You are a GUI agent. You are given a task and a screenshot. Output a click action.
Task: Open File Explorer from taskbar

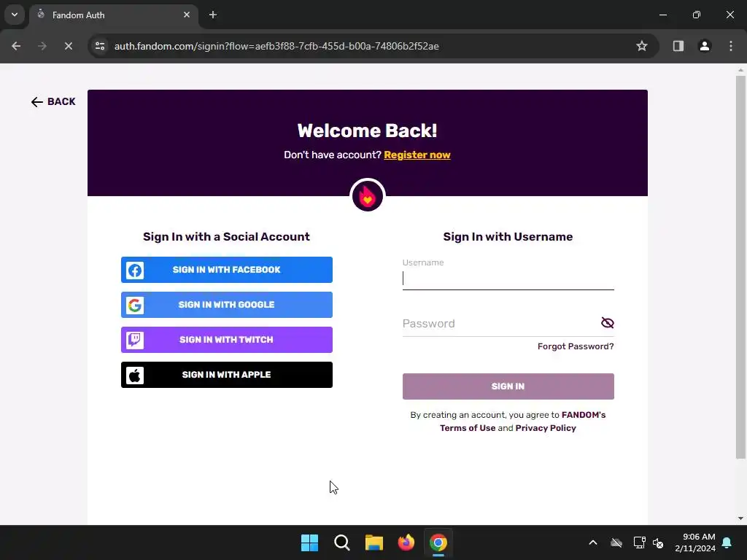click(374, 542)
